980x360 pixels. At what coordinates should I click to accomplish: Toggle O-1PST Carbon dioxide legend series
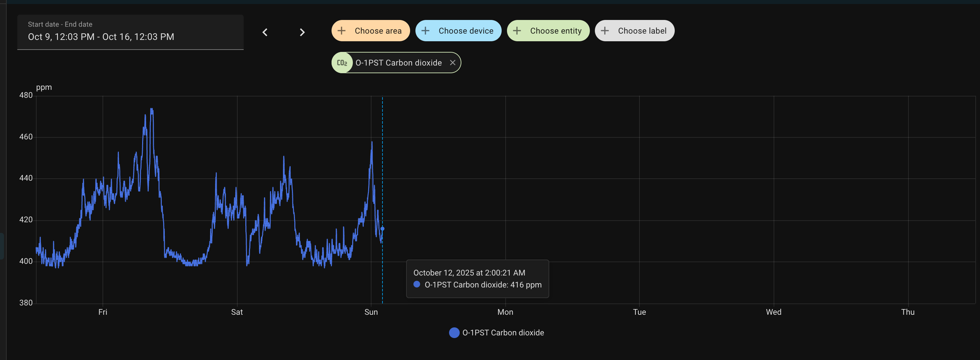point(503,333)
